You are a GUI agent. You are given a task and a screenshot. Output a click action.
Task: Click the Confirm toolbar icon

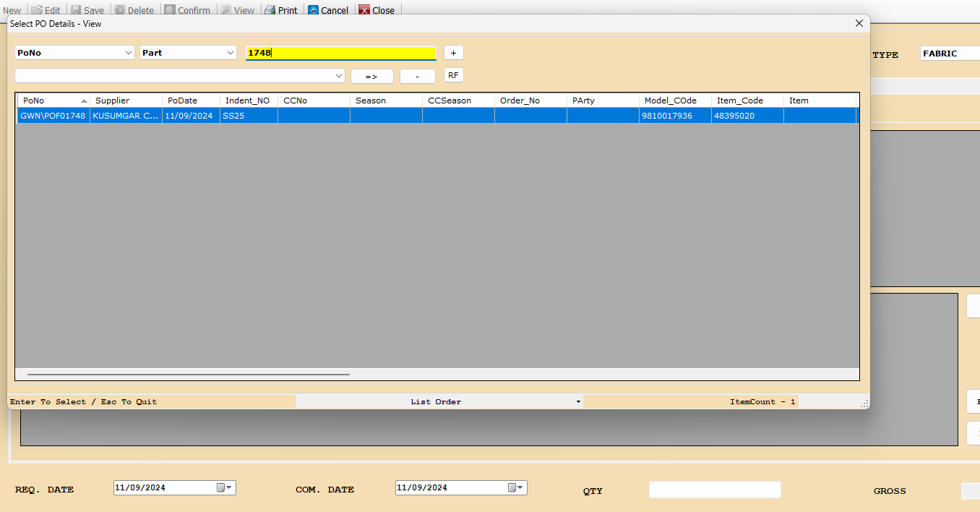point(170,10)
